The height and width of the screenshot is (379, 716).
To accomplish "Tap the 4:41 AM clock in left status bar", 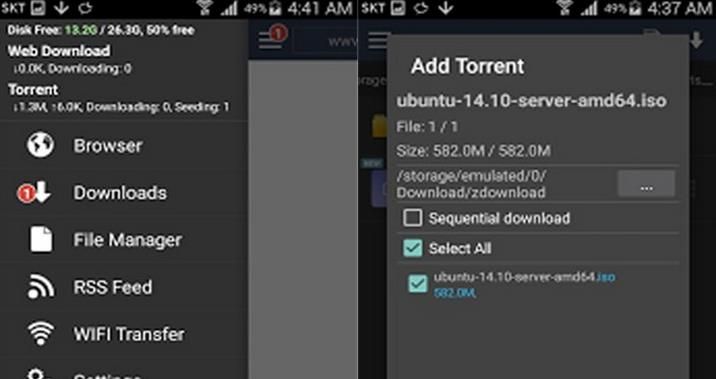I will [x=320, y=9].
